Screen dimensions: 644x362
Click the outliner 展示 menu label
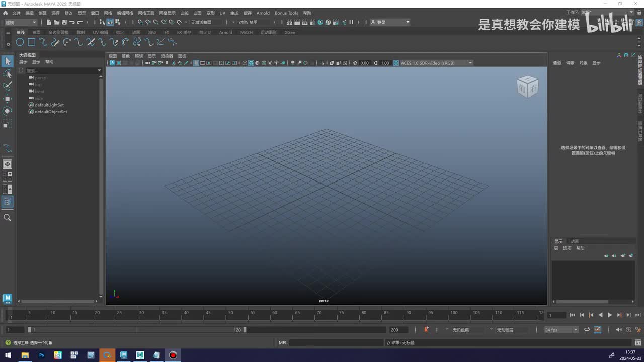coord(23,62)
